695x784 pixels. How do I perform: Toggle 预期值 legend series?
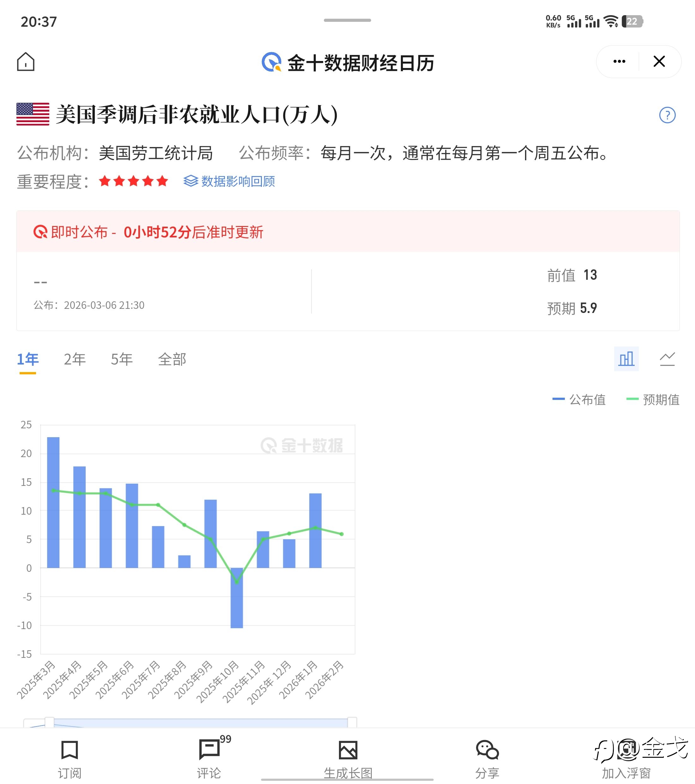pos(653,400)
